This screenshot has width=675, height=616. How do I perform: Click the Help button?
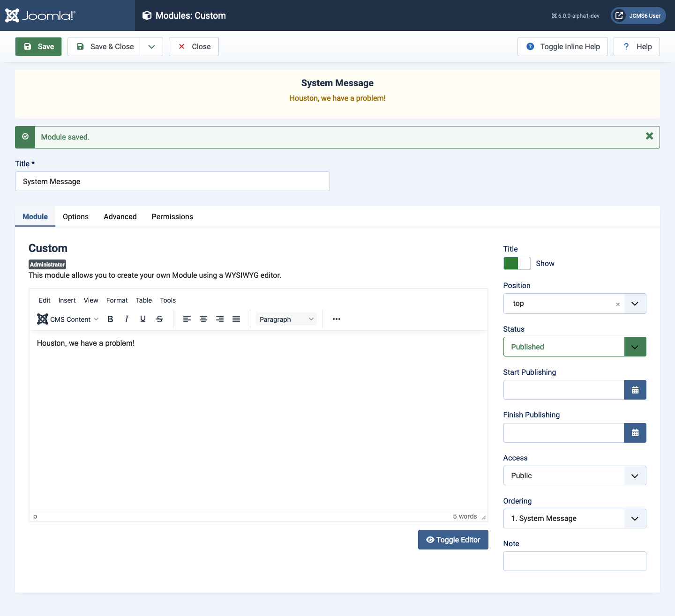point(637,46)
